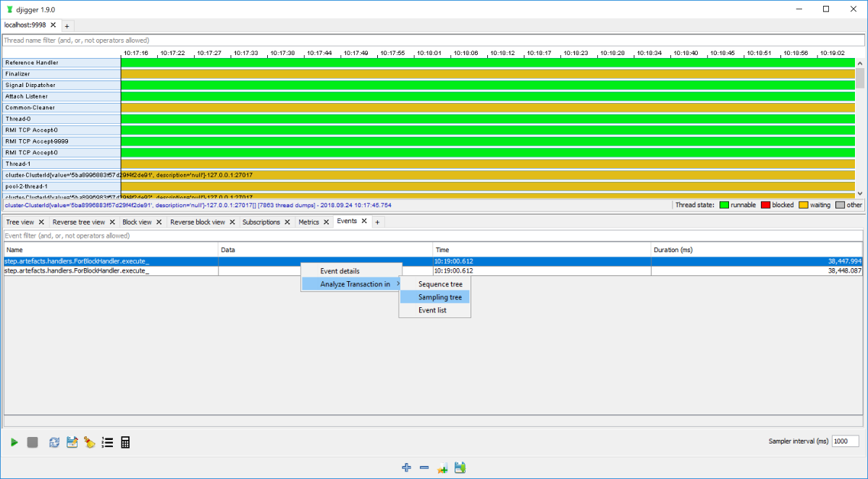The height and width of the screenshot is (479, 868).
Task: Select the localhost:9998 connection tab
Action: [x=25, y=25]
